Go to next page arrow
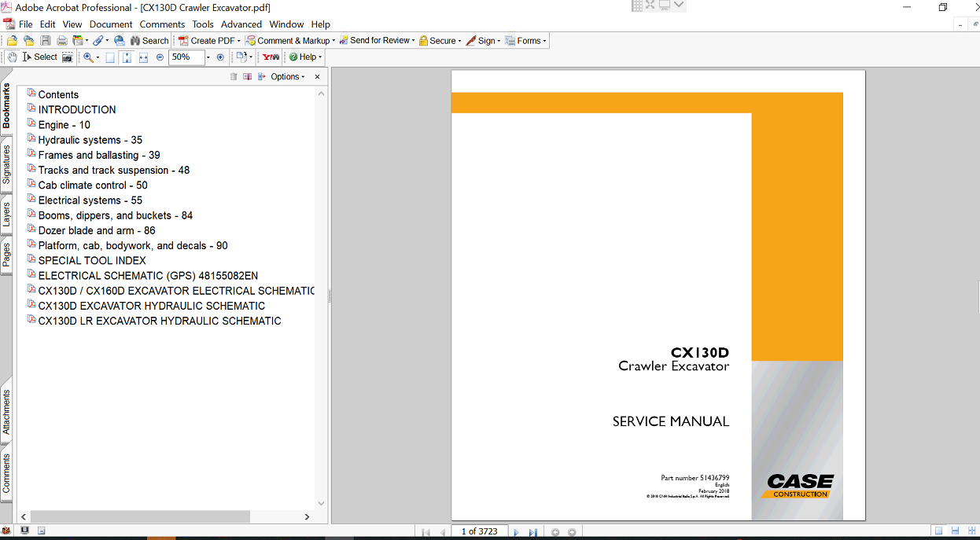Image resolution: width=980 pixels, height=540 pixels. pos(517,532)
